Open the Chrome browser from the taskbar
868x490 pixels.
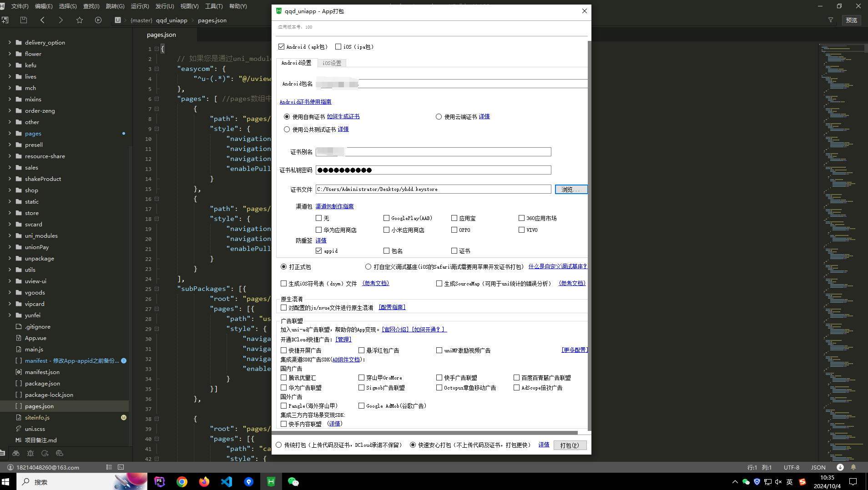tap(182, 482)
